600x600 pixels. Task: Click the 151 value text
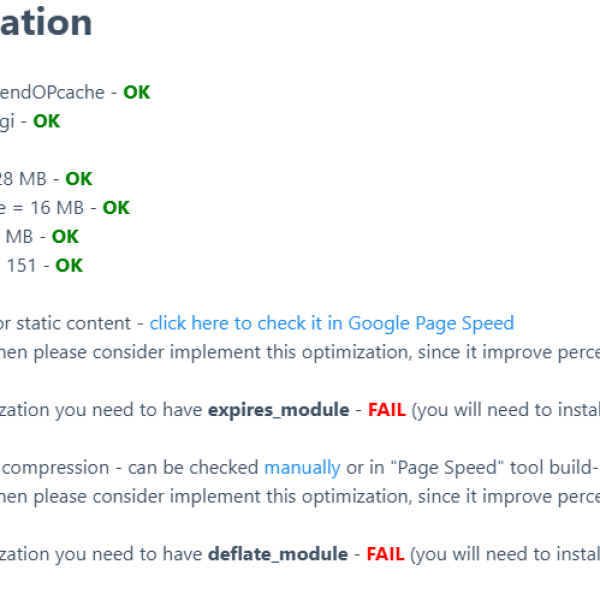click(x=24, y=265)
